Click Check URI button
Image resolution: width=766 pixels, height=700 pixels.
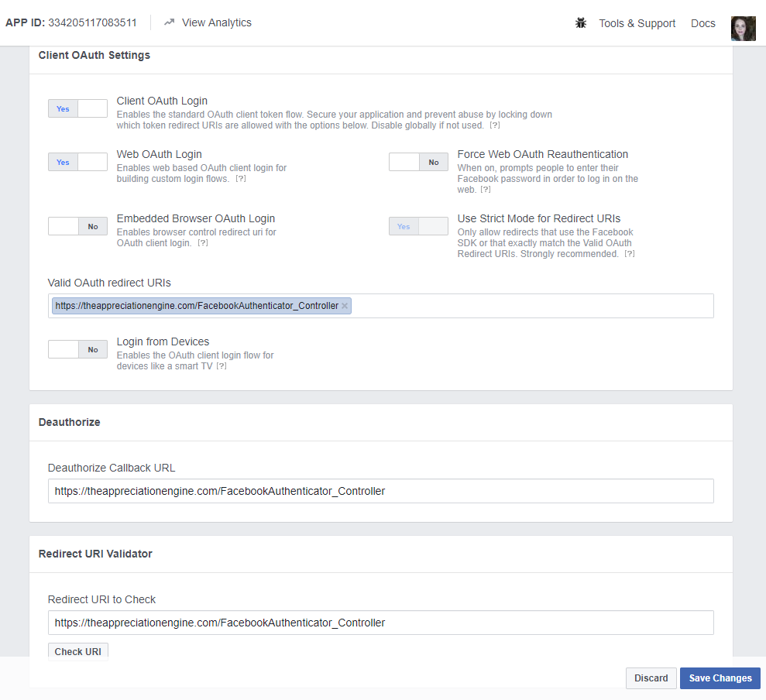(x=77, y=652)
